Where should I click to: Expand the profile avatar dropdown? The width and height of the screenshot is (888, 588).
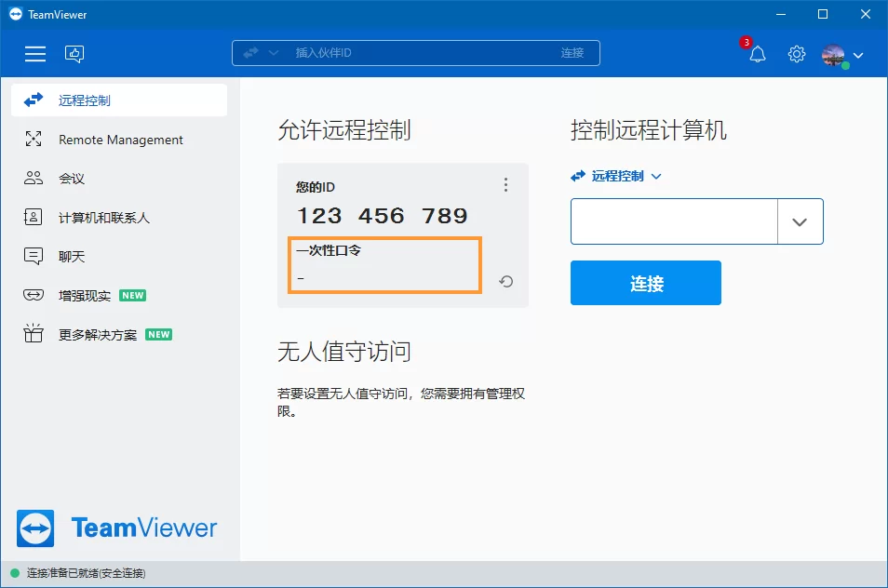pyautogui.click(x=835, y=54)
